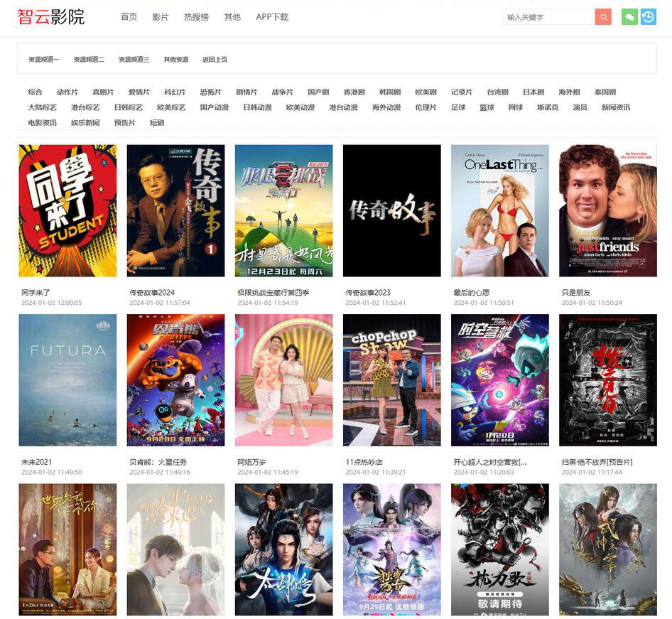Choose the 爱情片 category

(139, 92)
